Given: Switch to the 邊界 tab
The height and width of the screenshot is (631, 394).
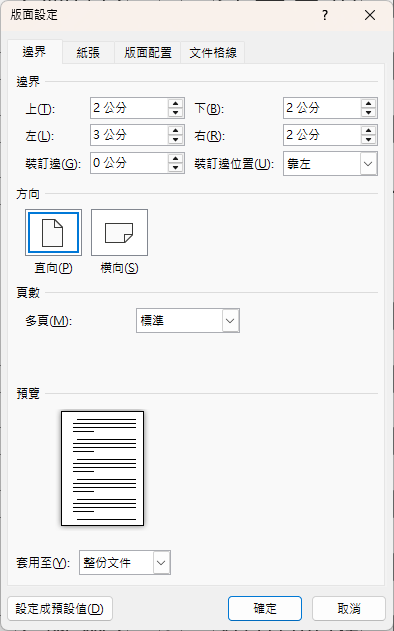Looking at the screenshot, I should pos(35,52).
